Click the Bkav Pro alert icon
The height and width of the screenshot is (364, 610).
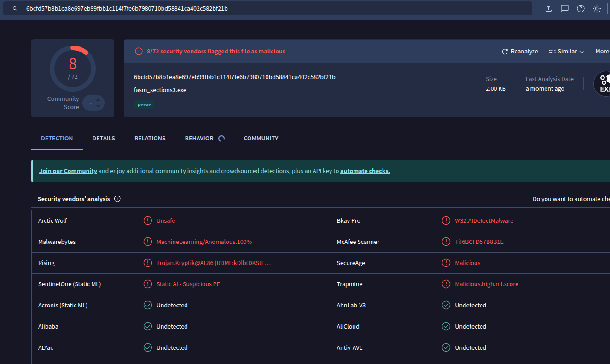446,220
